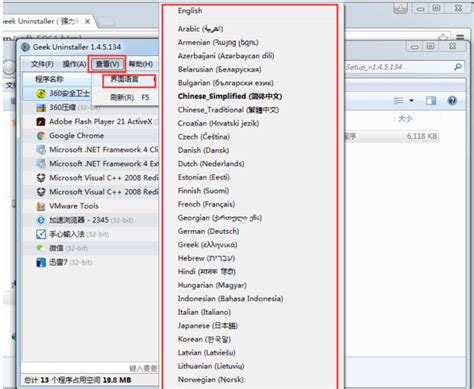This screenshot has height=389, width=474.
Task: Click the 程序名称 column header
Action: [49, 79]
